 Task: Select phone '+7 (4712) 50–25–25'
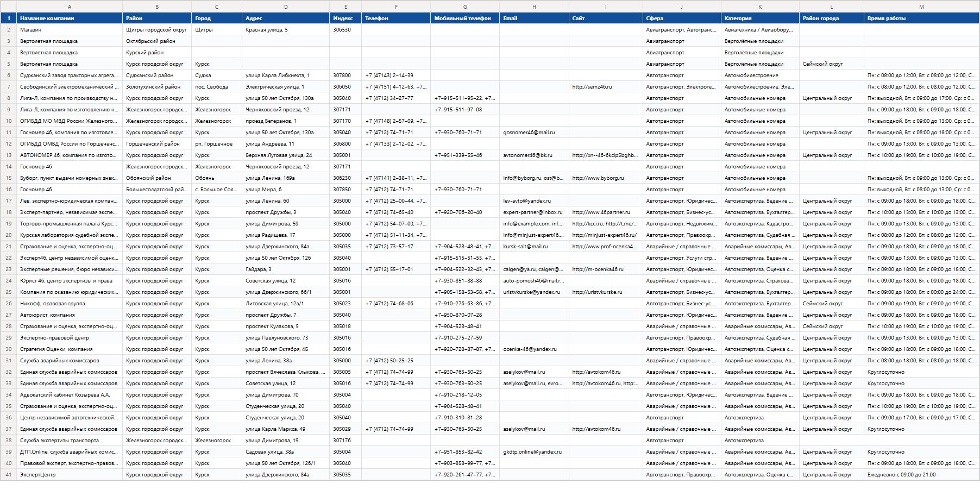coord(396,361)
